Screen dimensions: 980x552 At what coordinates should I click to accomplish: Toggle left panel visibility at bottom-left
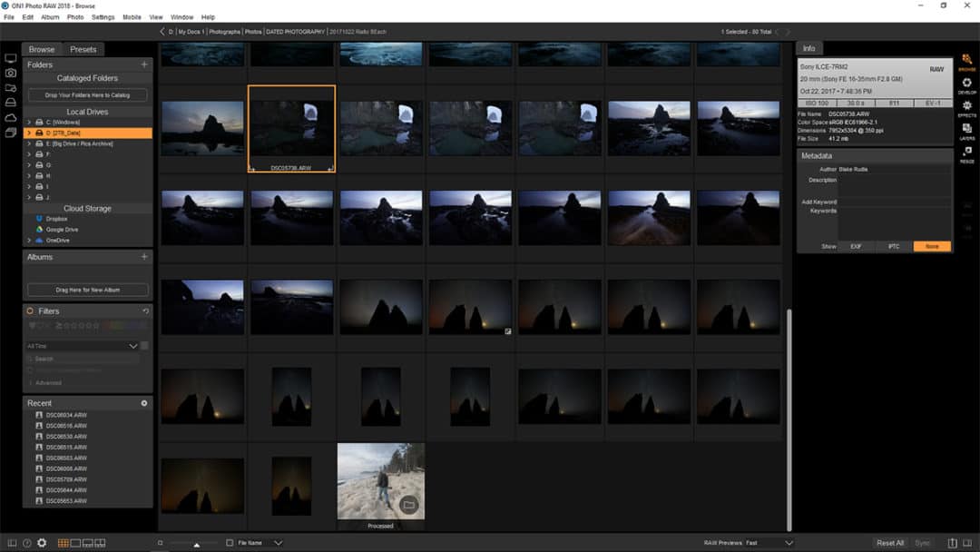[x=12, y=543]
